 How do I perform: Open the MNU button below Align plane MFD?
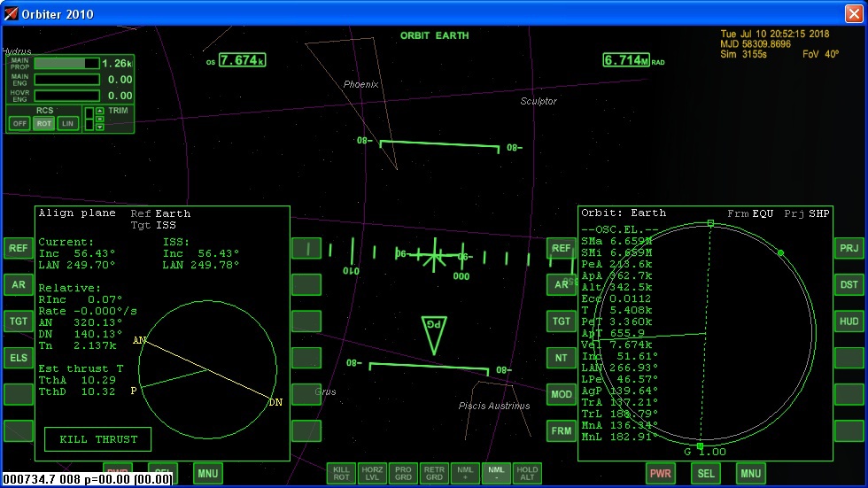pyautogui.click(x=207, y=473)
